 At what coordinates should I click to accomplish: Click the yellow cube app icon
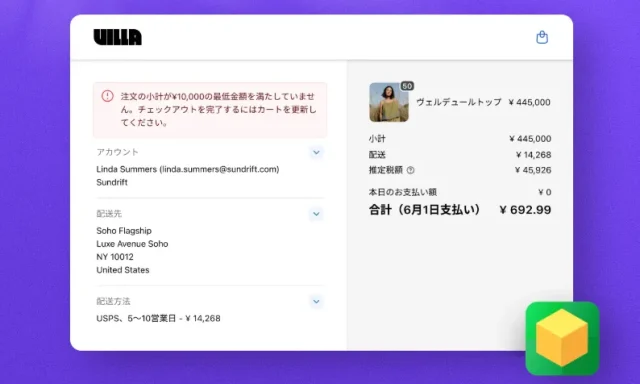click(562, 338)
